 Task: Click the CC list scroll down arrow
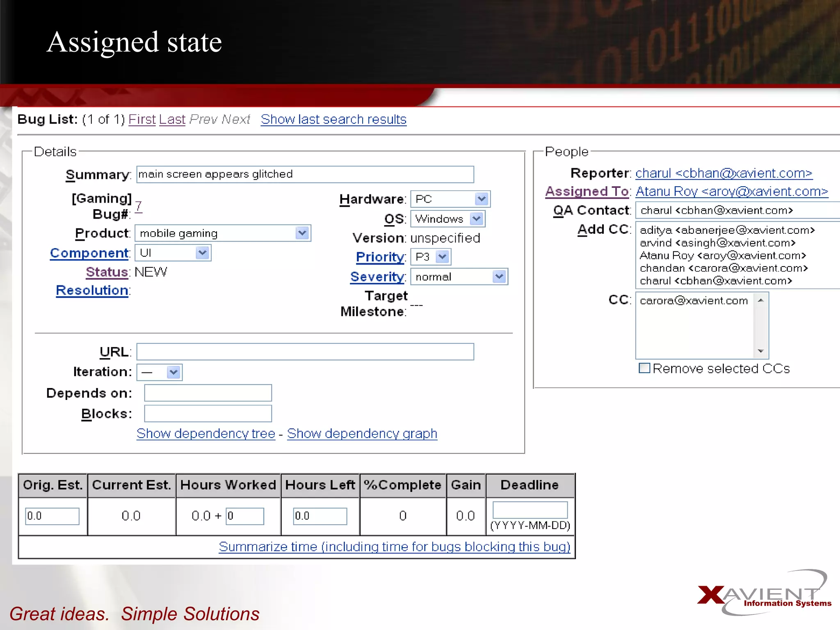pyautogui.click(x=761, y=351)
